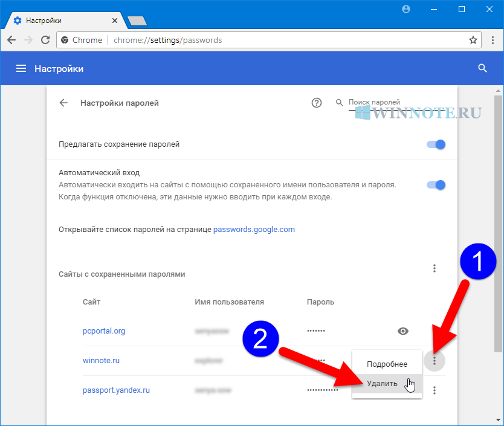Open the more options menu for saved passwords
Viewport: 504px width, 426px height.
point(435,268)
